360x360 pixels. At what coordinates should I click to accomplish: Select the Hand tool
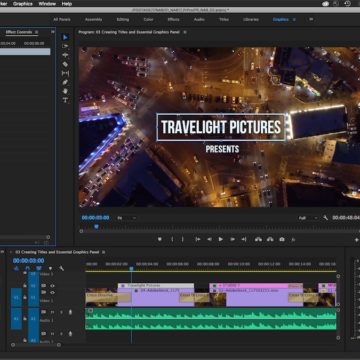coord(65,91)
